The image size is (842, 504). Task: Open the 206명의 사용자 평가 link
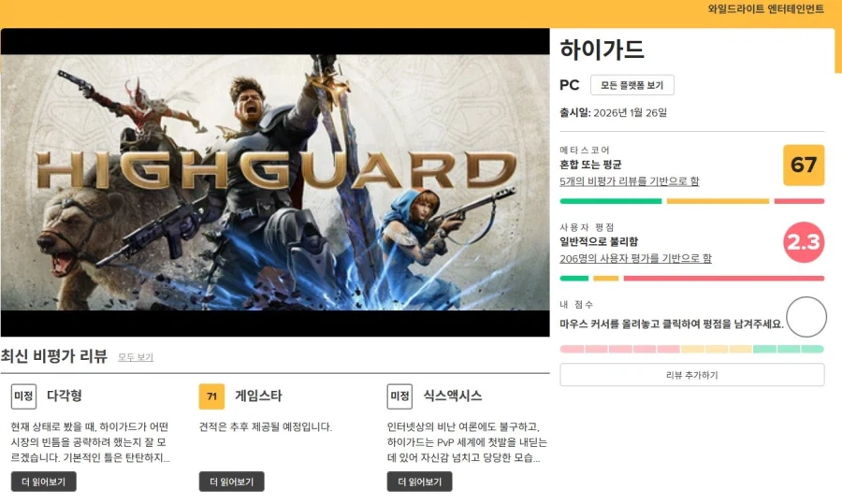click(x=635, y=259)
